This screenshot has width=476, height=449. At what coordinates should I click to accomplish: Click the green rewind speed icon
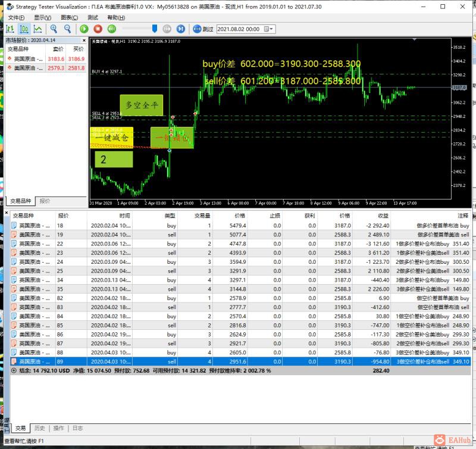point(112,29)
